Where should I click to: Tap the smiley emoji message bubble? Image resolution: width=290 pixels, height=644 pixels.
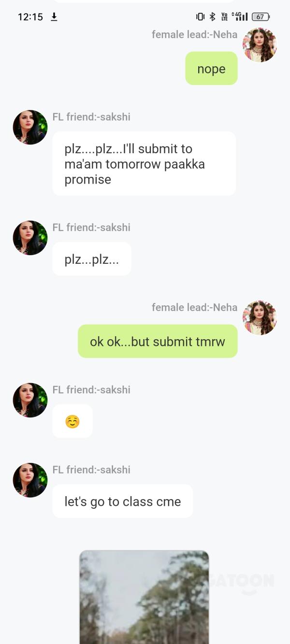pyautogui.click(x=72, y=422)
